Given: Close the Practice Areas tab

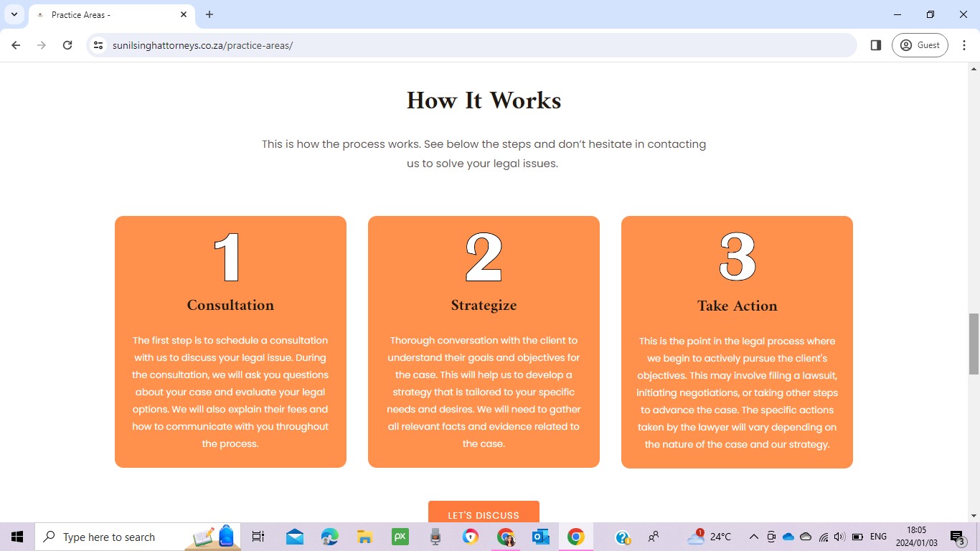Looking at the screenshot, I should [184, 14].
